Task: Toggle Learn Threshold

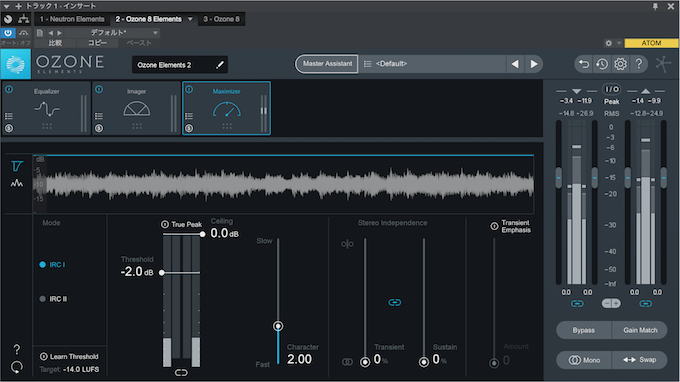Action: [x=43, y=356]
